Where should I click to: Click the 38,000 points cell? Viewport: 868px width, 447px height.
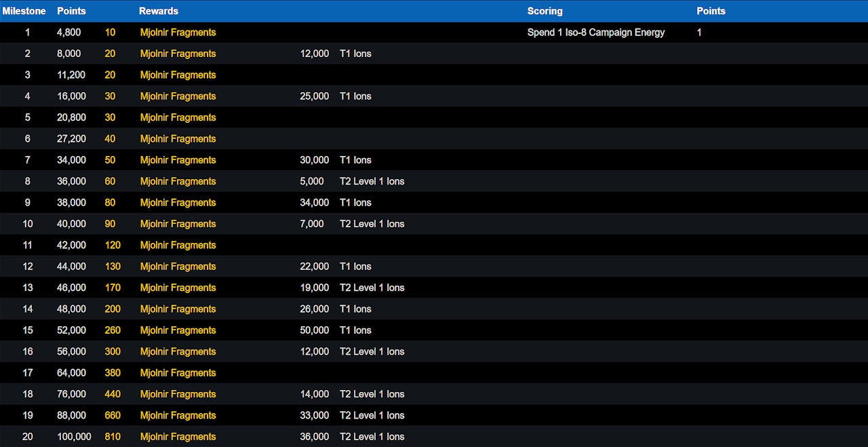coord(71,202)
